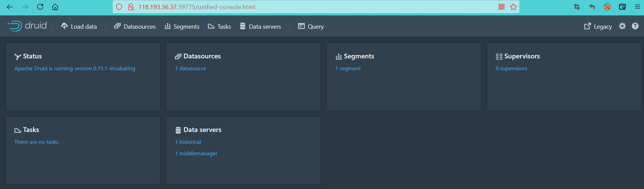Click the Segments card heading
This screenshot has width=644, height=189.
(x=359, y=56)
